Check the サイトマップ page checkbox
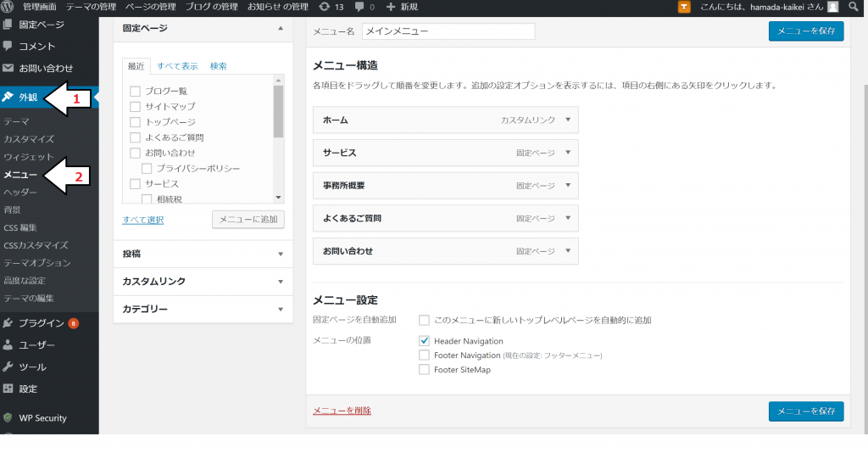The width and height of the screenshot is (868, 470). coord(135,106)
